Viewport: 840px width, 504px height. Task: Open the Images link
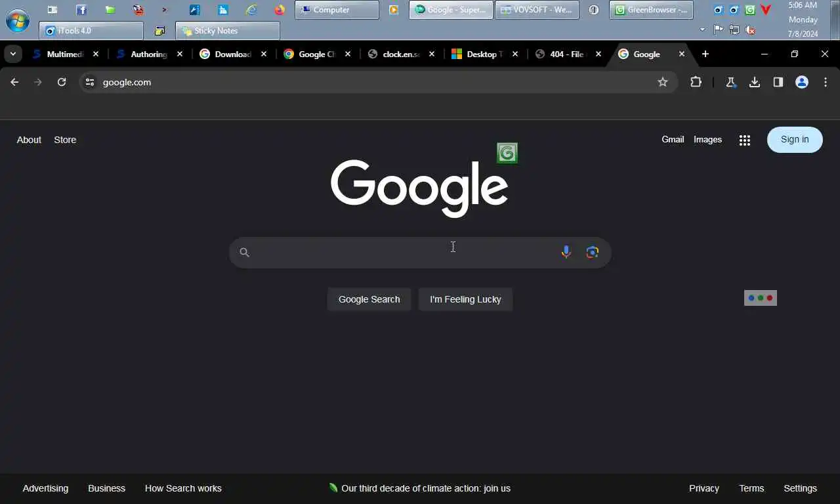point(707,139)
